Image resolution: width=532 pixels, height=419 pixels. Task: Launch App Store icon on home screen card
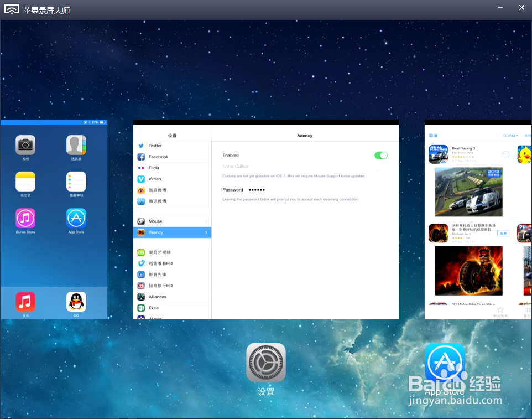pos(76,218)
